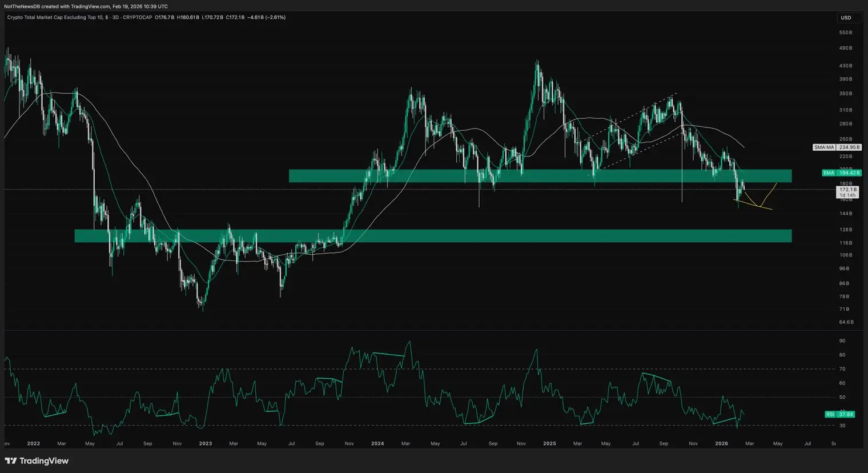The image size is (868, 473).
Task: Click the −4.61 B (−2.61%) change value
Action: coord(266,18)
